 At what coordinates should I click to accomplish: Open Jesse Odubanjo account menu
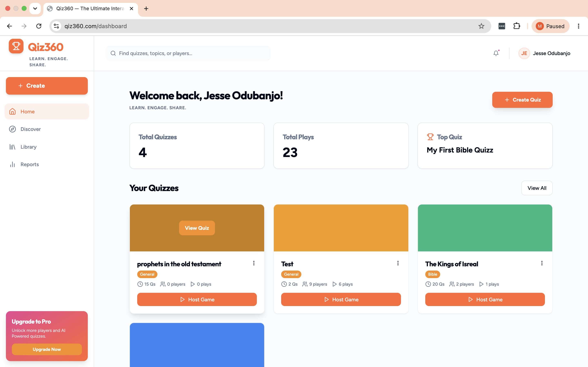551,53
